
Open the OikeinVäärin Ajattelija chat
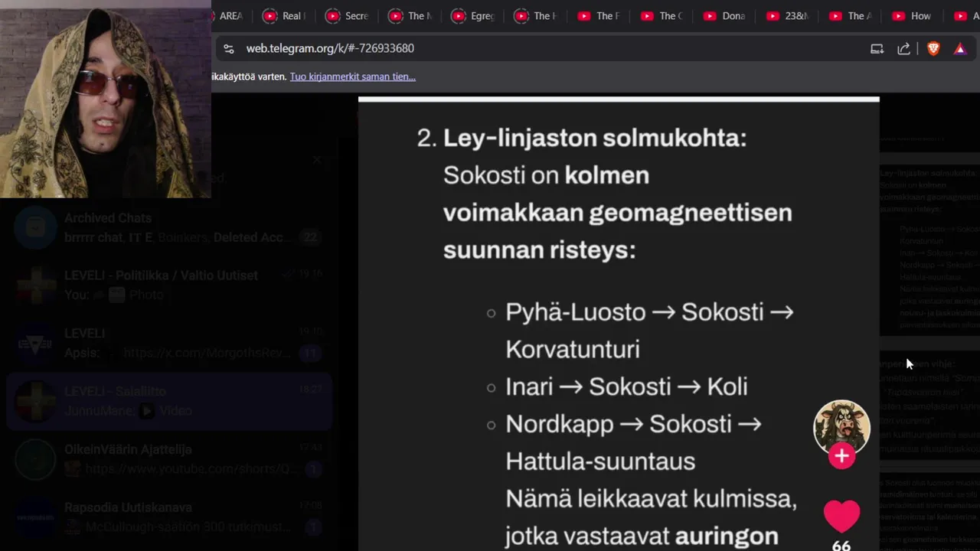click(168, 459)
